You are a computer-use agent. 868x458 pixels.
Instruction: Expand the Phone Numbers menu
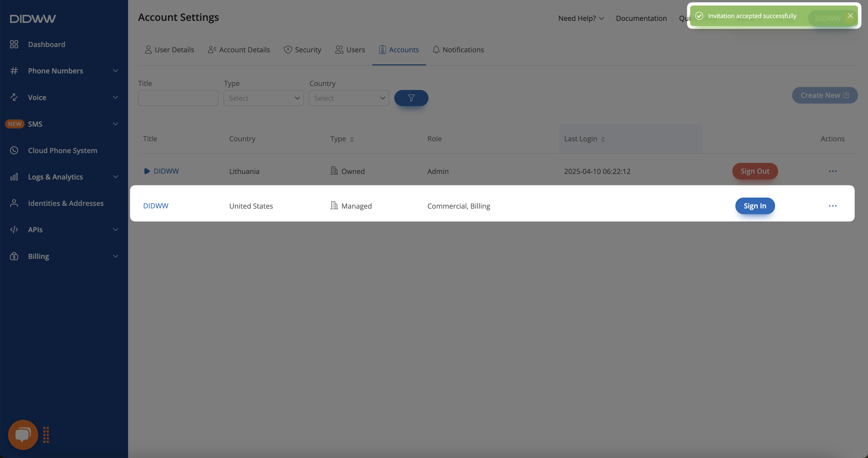click(x=115, y=71)
